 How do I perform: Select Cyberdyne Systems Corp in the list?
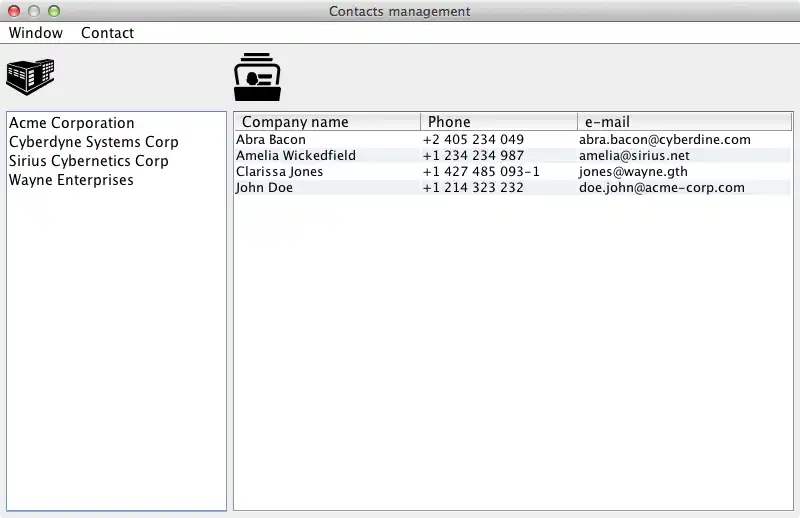[x=94, y=142]
